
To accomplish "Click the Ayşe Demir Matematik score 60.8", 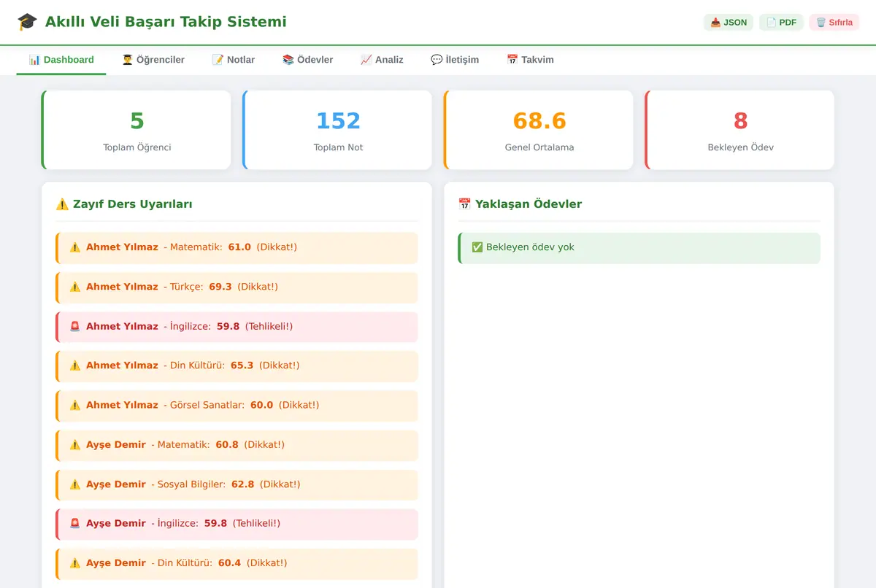I will click(227, 444).
